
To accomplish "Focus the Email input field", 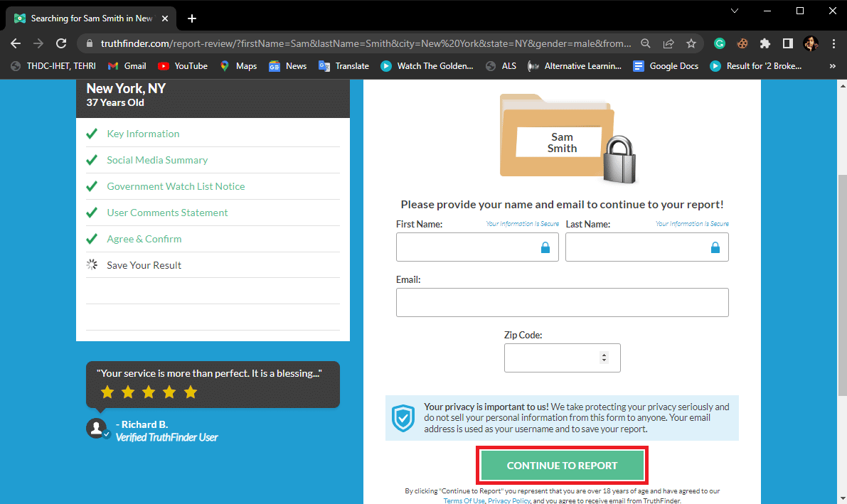I will click(x=562, y=302).
